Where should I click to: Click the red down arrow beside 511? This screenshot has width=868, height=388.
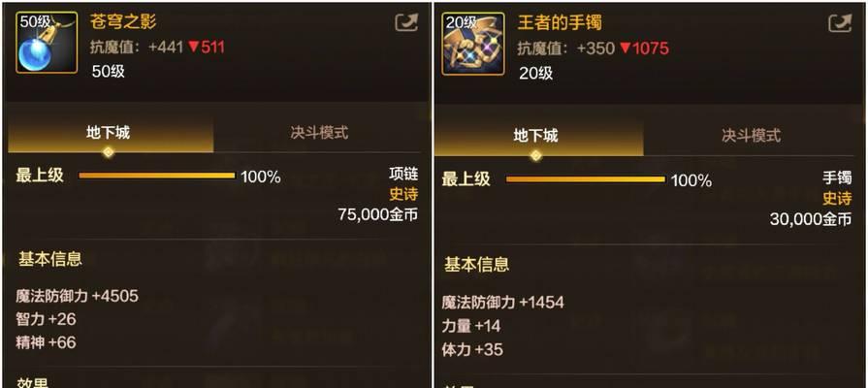(193, 48)
